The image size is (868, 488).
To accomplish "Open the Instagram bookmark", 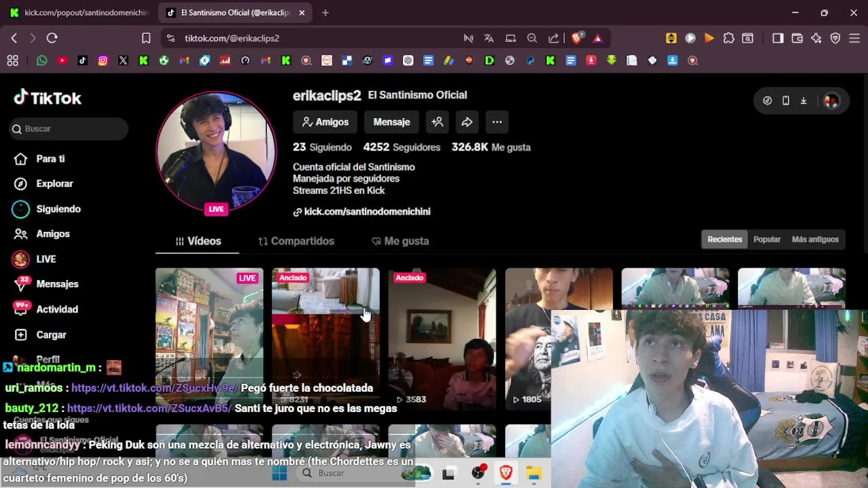I will coord(103,60).
